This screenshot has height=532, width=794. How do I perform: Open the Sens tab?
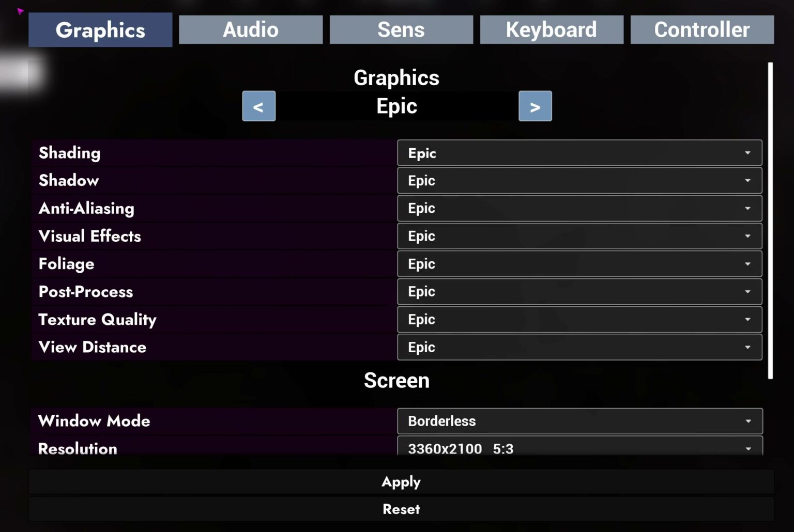point(401,29)
